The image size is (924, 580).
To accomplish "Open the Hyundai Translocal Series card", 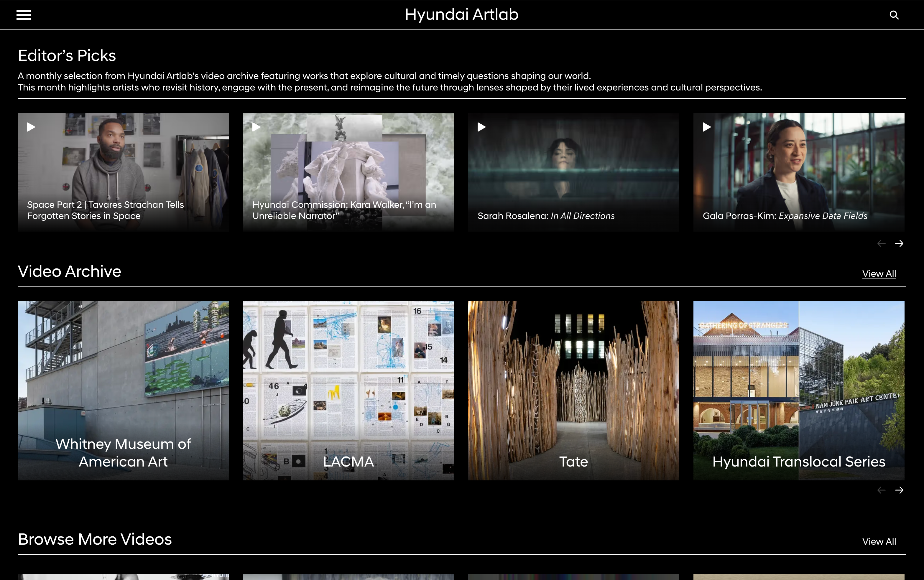I will tap(799, 390).
